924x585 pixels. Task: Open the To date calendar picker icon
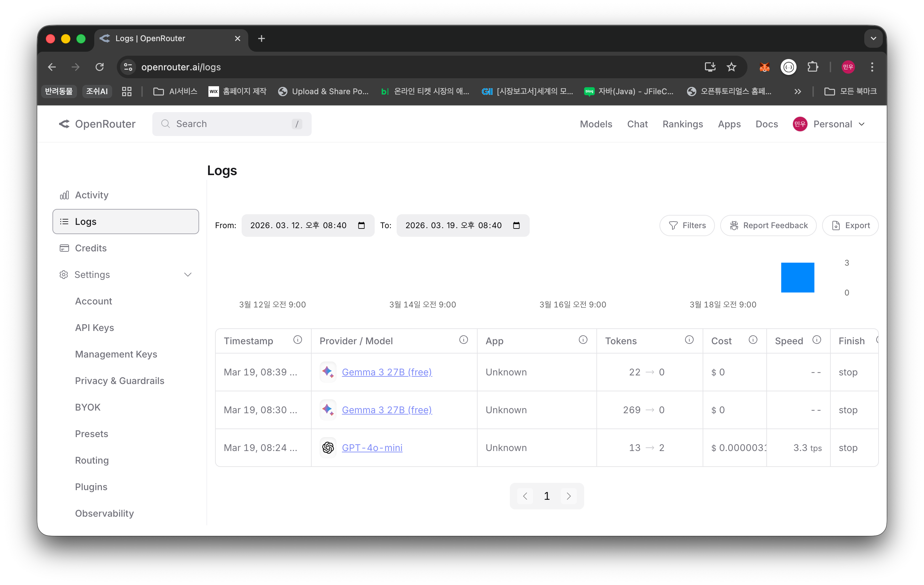[516, 226]
